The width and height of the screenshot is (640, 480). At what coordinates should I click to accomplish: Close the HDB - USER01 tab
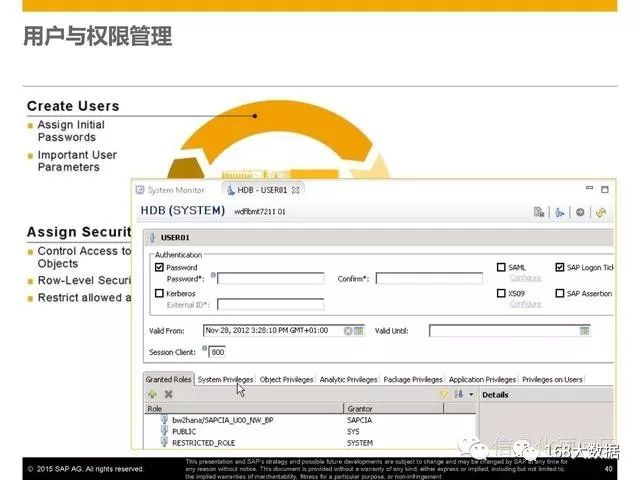pyautogui.click(x=296, y=190)
